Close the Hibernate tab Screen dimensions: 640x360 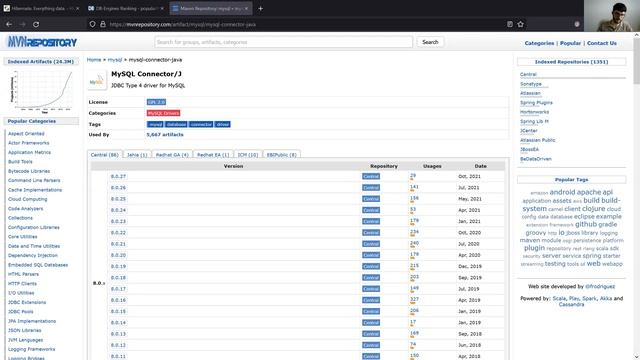pos(78,8)
